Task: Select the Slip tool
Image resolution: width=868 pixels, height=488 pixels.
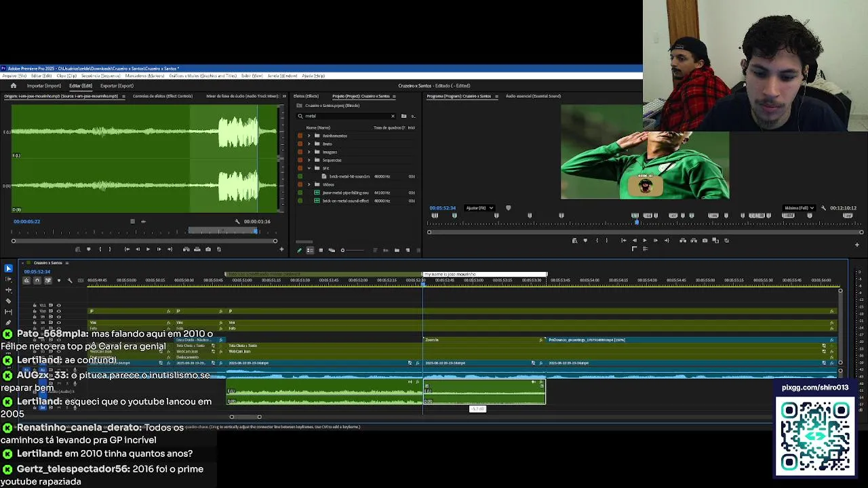Action: pyautogui.click(x=8, y=312)
